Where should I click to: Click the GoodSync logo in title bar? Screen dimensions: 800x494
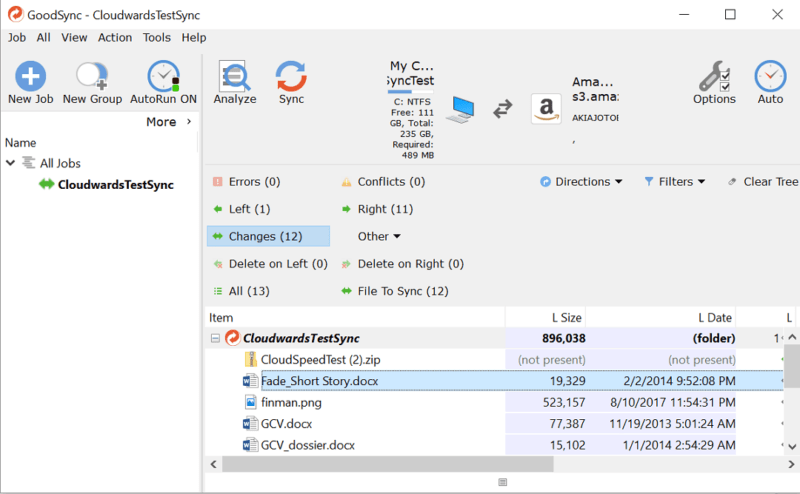(x=15, y=14)
